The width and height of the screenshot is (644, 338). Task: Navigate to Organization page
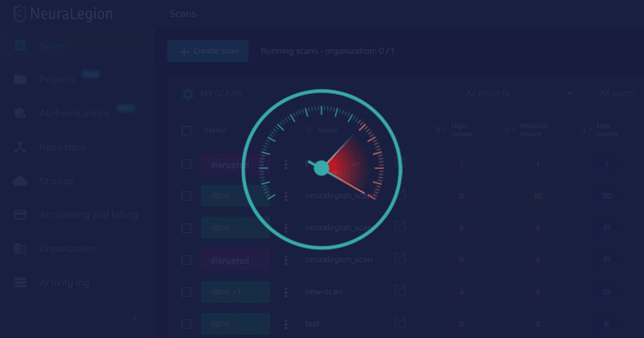tap(68, 248)
